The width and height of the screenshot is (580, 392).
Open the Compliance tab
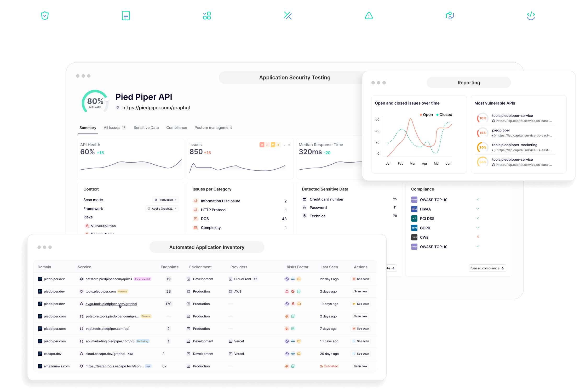[x=177, y=128]
